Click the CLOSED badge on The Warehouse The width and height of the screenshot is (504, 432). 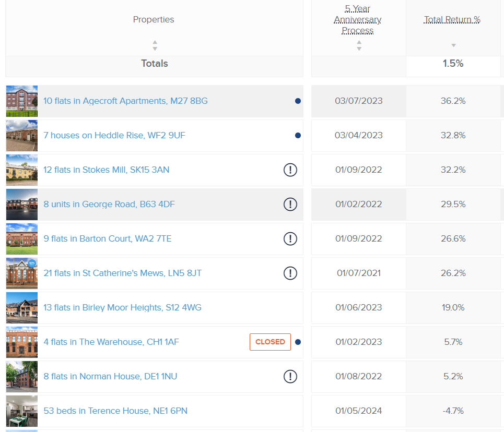tap(270, 342)
